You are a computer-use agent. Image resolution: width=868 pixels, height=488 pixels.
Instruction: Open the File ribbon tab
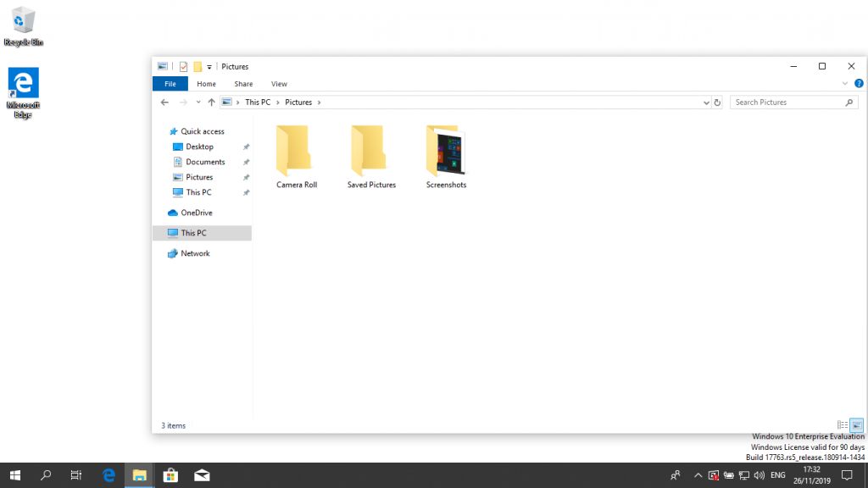point(170,84)
